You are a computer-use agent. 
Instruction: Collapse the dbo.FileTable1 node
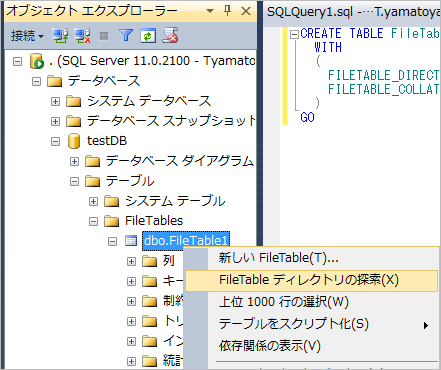click(112, 241)
